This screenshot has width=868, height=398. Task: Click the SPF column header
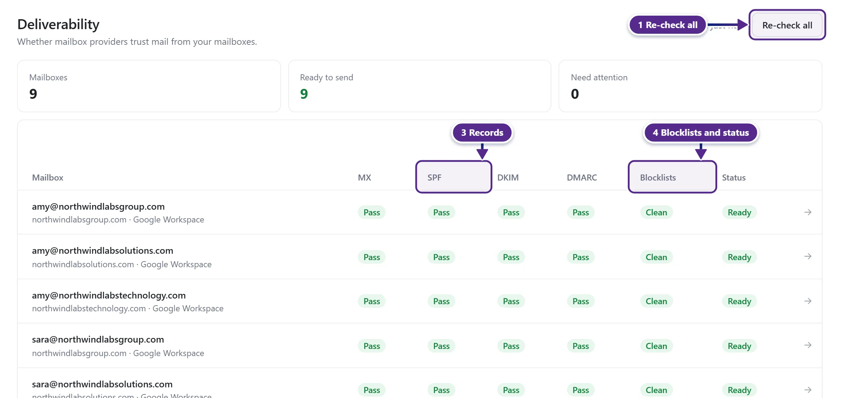pyautogui.click(x=434, y=177)
